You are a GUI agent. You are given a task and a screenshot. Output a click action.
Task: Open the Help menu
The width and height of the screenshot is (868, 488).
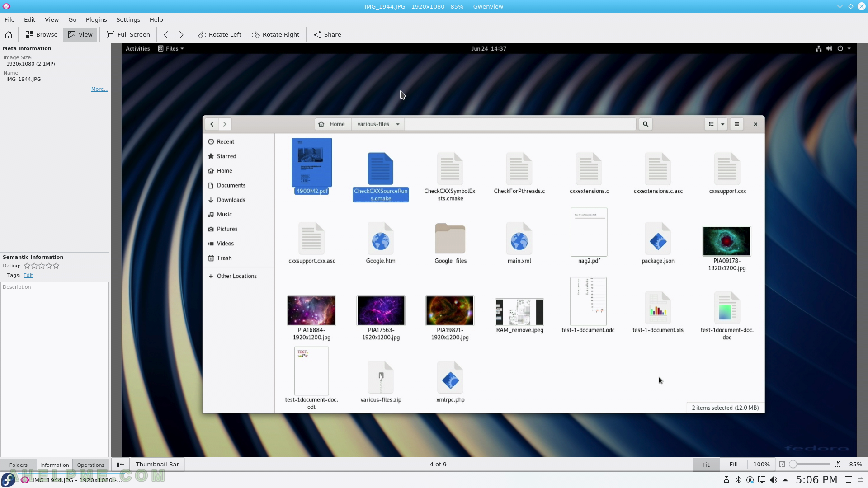156,20
